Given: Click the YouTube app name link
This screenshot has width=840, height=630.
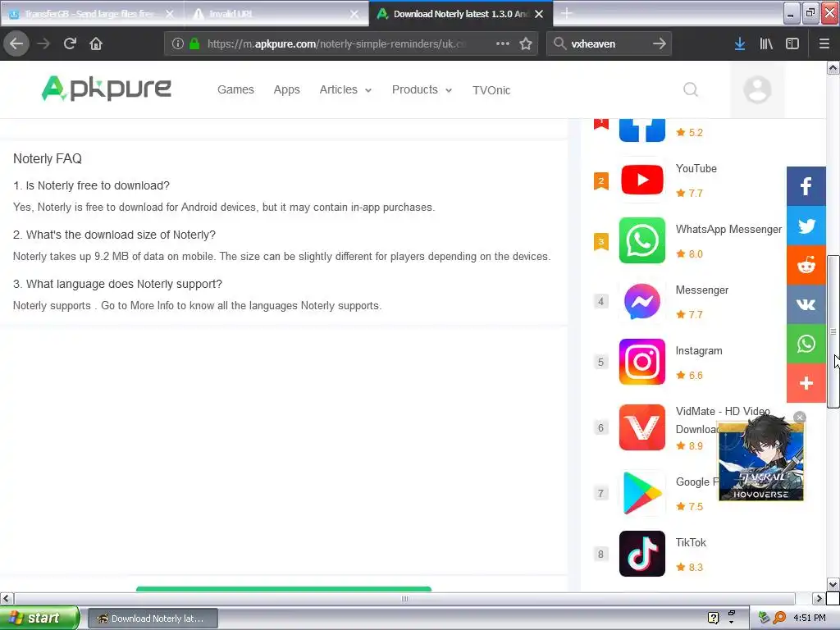Looking at the screenshot, I should click(696, 168).
